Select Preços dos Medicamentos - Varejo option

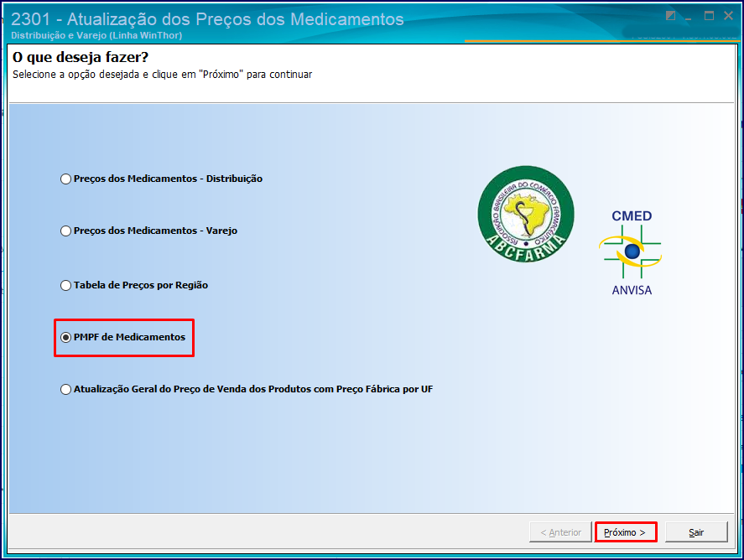click(149, 231)
